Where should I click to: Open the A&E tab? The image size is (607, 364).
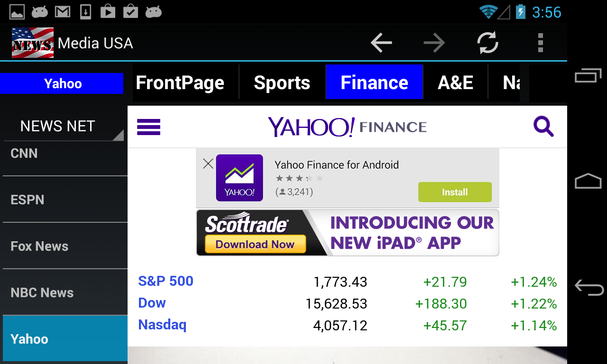click(455, 83)
